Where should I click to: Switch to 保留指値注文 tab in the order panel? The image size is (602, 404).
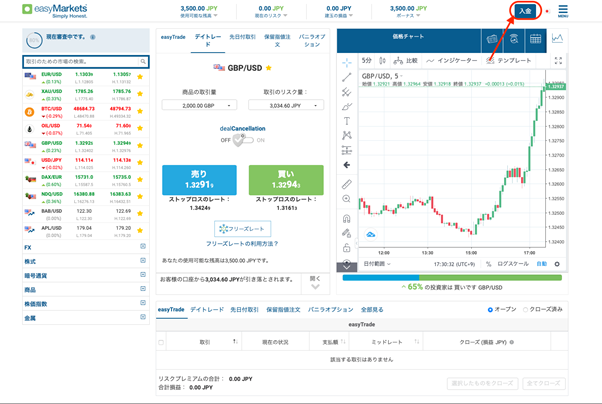(277, 40)
